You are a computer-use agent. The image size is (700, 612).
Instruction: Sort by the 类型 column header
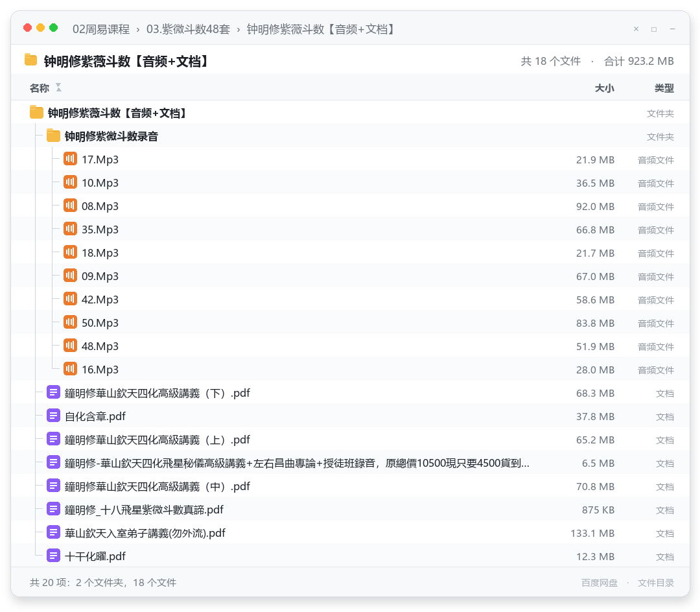664,88
